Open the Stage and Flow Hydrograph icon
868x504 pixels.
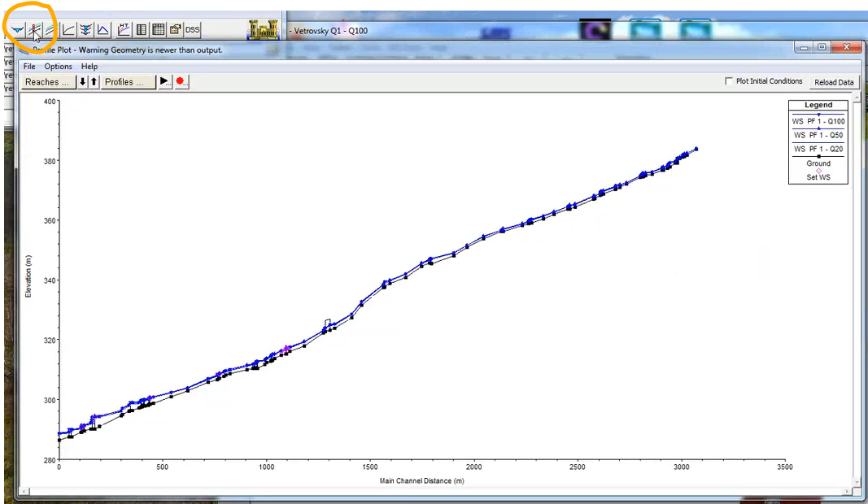[x=103, y=30]
